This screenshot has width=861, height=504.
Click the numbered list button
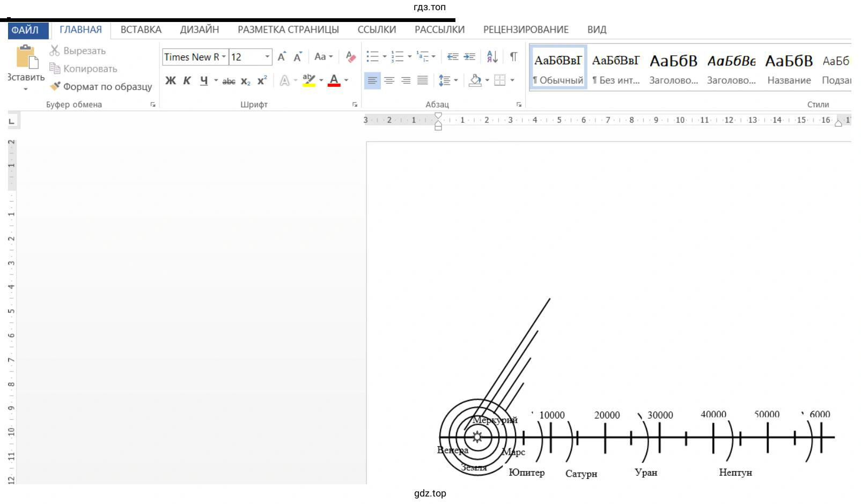[398, 56]
